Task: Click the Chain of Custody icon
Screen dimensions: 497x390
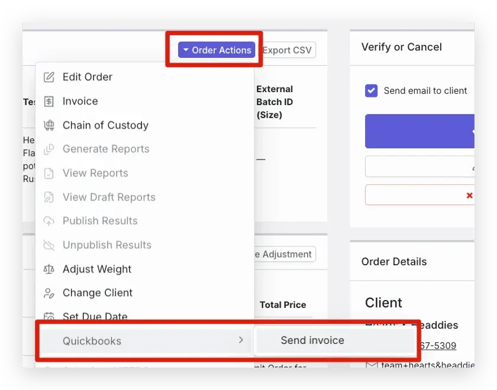Action: coord(49,125)
